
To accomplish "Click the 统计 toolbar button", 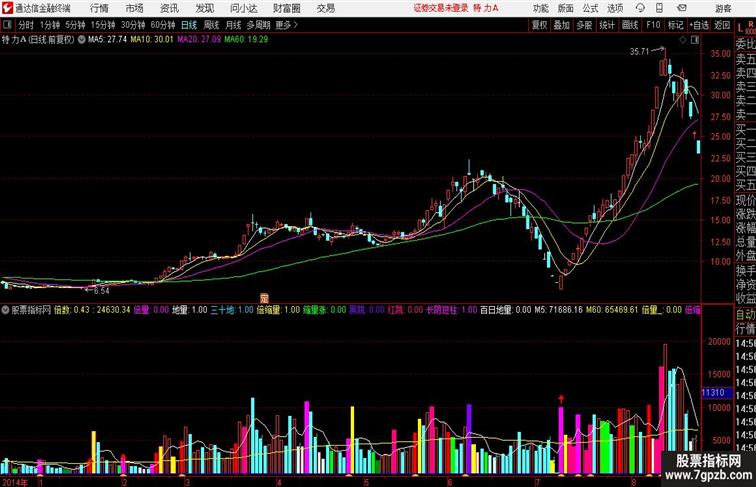I will (607, 25).
